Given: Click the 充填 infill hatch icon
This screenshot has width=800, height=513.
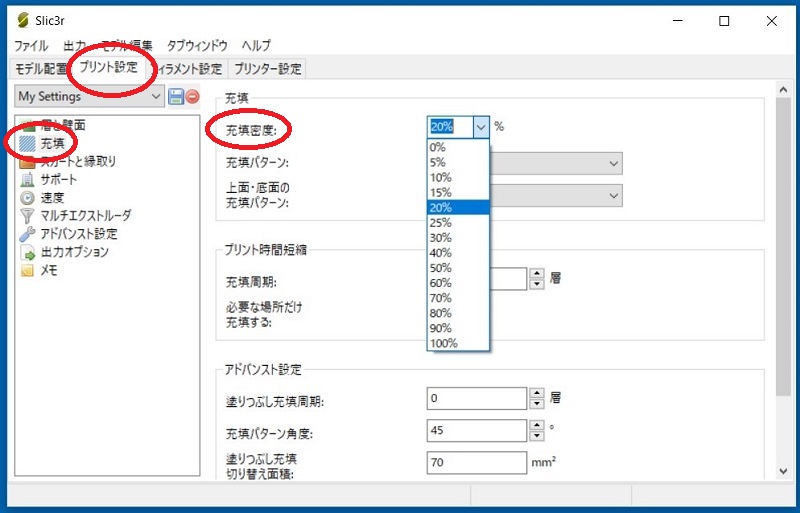Looking at the screenshot, I should (27, 143).
